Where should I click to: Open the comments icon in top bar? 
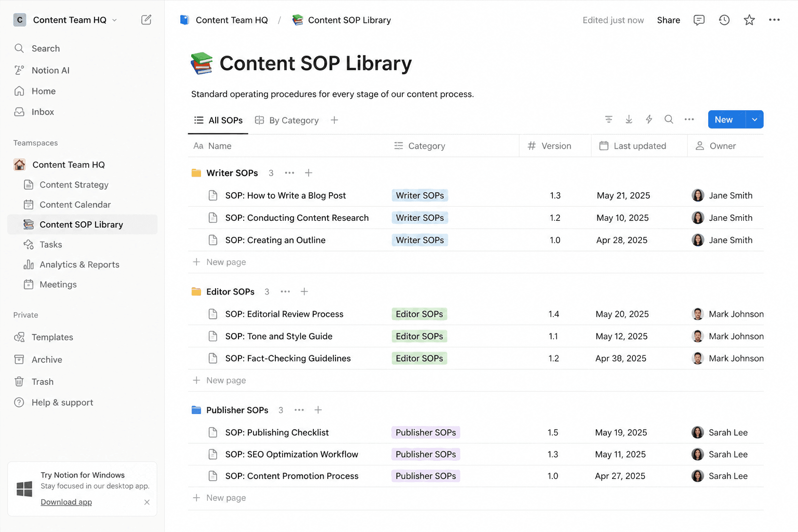coord(699,20)
